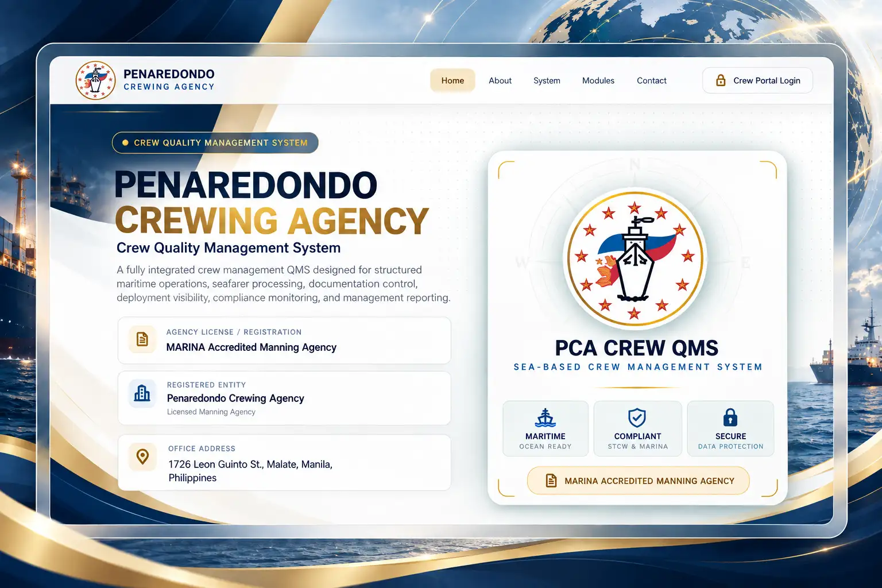Select the Compliant STCW & MARINA tile
Image resolution: width=882 pixels, height=588 pixels.
coord(637,429)
